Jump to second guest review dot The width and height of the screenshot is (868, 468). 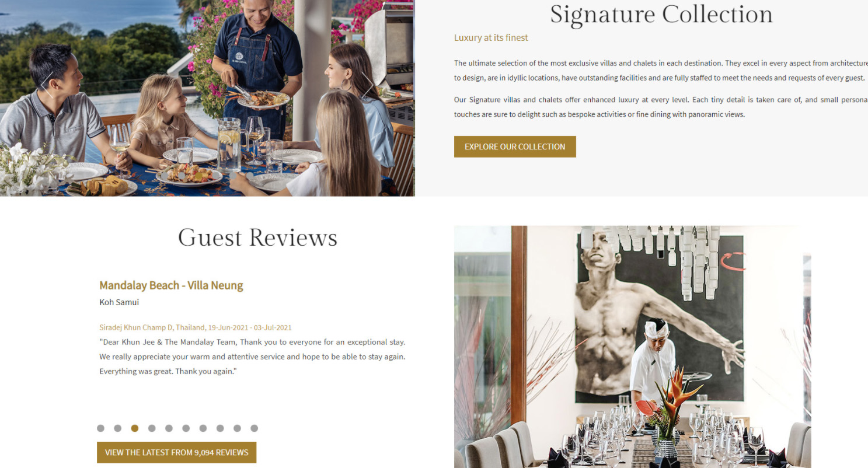[x=117, y=428]
